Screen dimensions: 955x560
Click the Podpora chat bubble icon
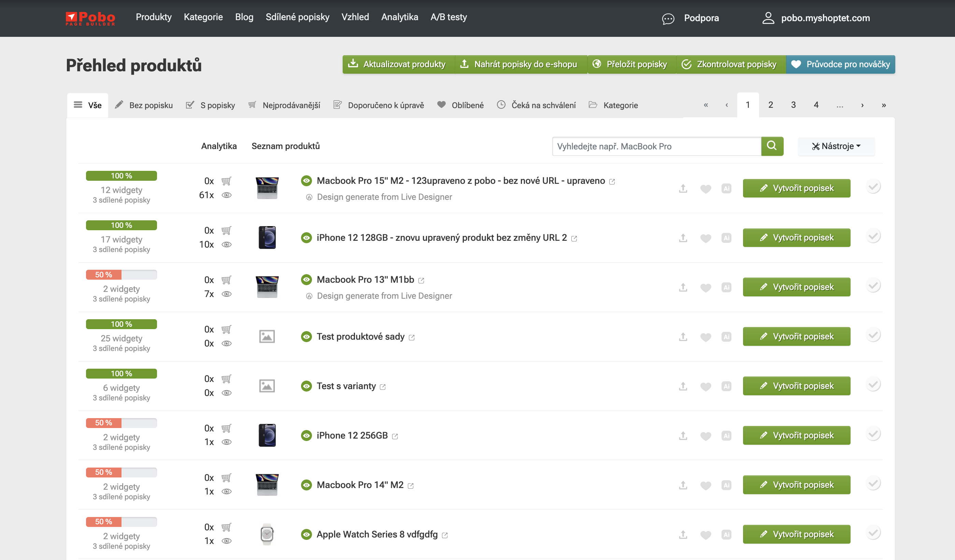pyautogui.click(x=668, y=18)
